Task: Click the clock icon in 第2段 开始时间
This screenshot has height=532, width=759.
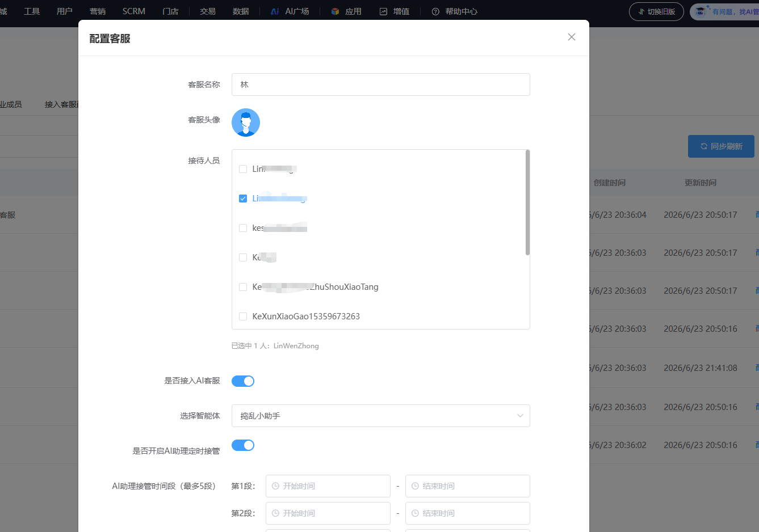Action: (275, 513)
